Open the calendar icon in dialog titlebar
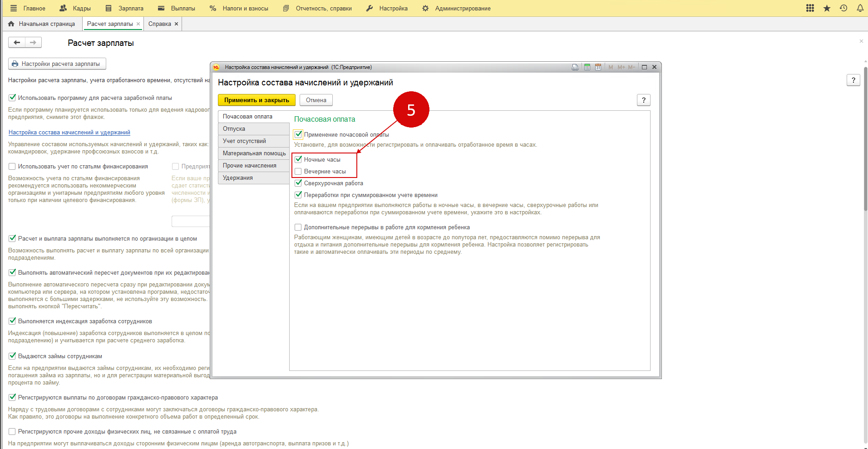The image size is (868, 449). [598, 67]
